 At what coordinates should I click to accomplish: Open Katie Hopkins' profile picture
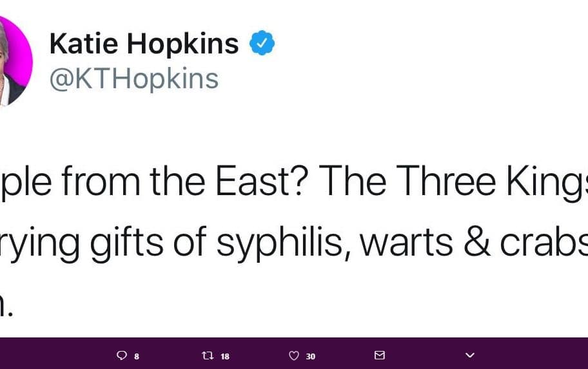pyautogui.click(x=13, y=62)
